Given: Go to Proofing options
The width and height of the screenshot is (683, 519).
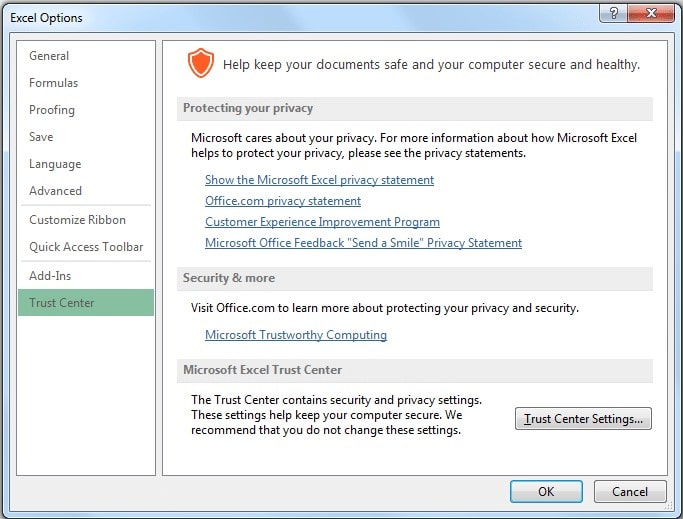Looking at the screenshot, I should point(86,110).
